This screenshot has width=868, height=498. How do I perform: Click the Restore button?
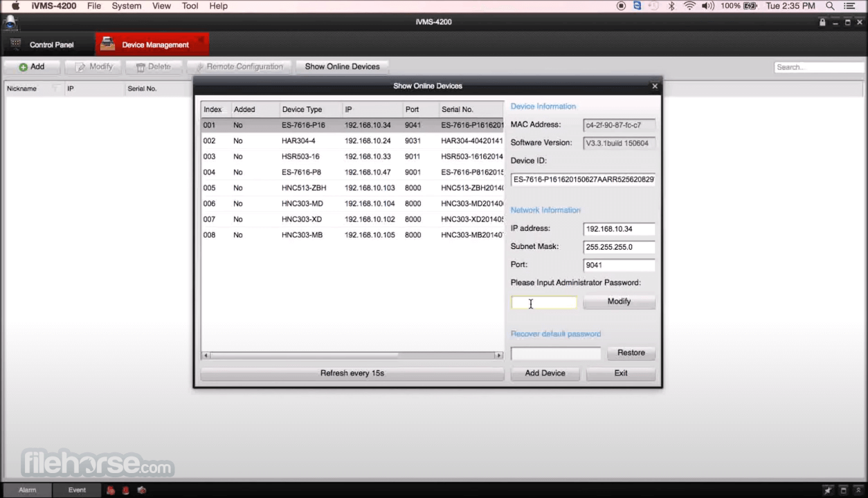(x=631, y=353)
